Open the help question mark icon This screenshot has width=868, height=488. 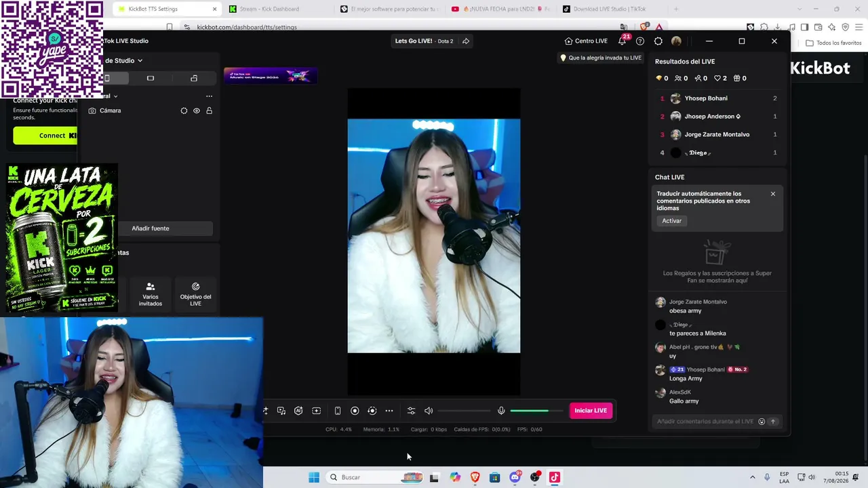[640, 41]
